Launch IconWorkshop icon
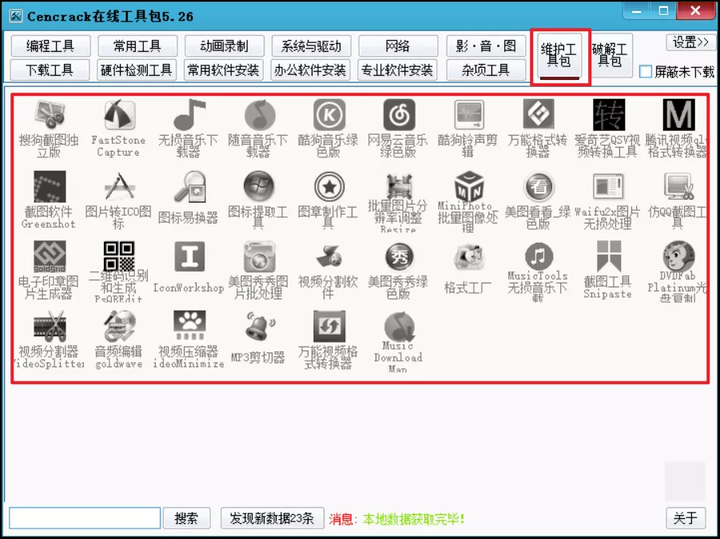 [188, 256]
